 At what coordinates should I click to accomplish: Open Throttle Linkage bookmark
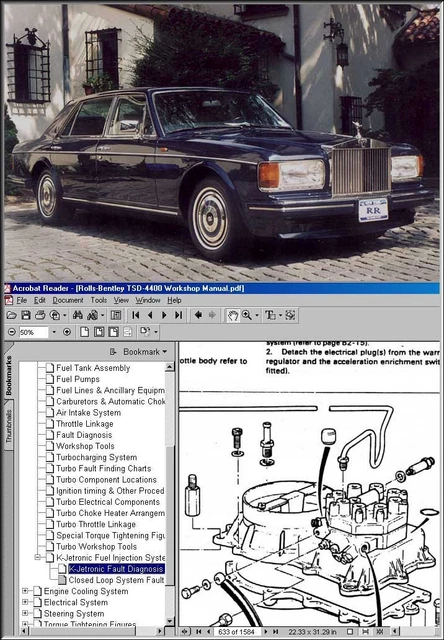pos(84,424)
